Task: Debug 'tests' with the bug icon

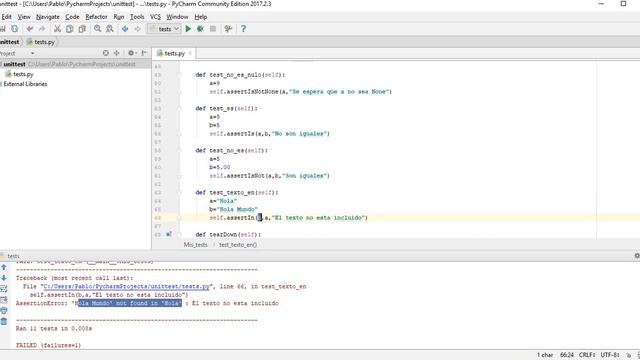Action: click(200, 29)
